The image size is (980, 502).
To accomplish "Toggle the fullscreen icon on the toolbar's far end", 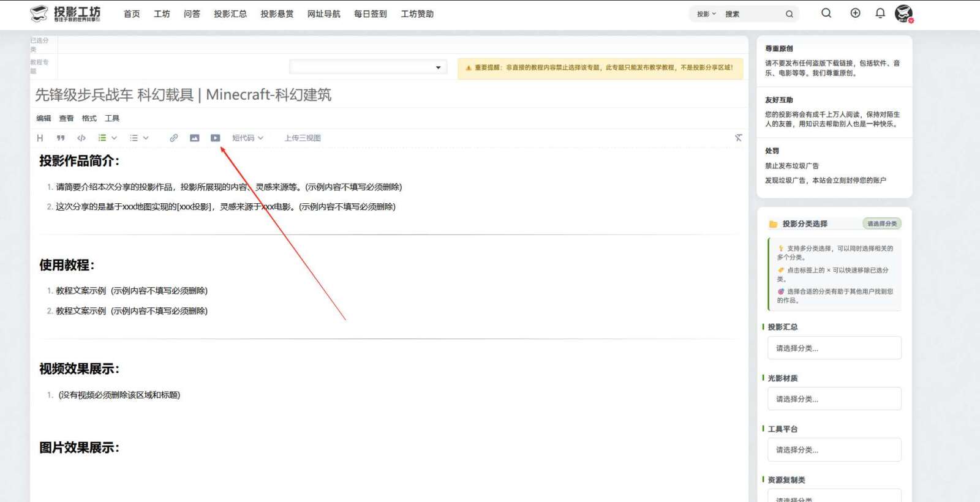I will click(738, 138).
